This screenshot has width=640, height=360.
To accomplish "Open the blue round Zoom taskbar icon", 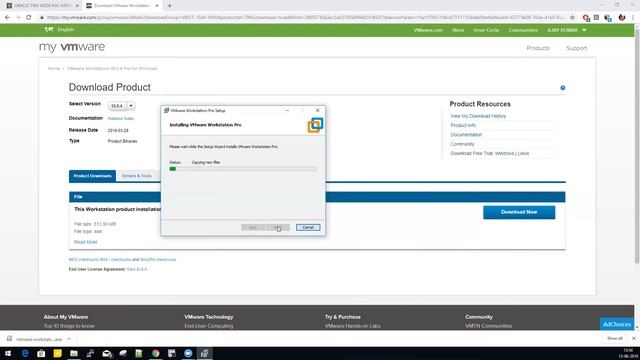I will (x=188, y=353).
